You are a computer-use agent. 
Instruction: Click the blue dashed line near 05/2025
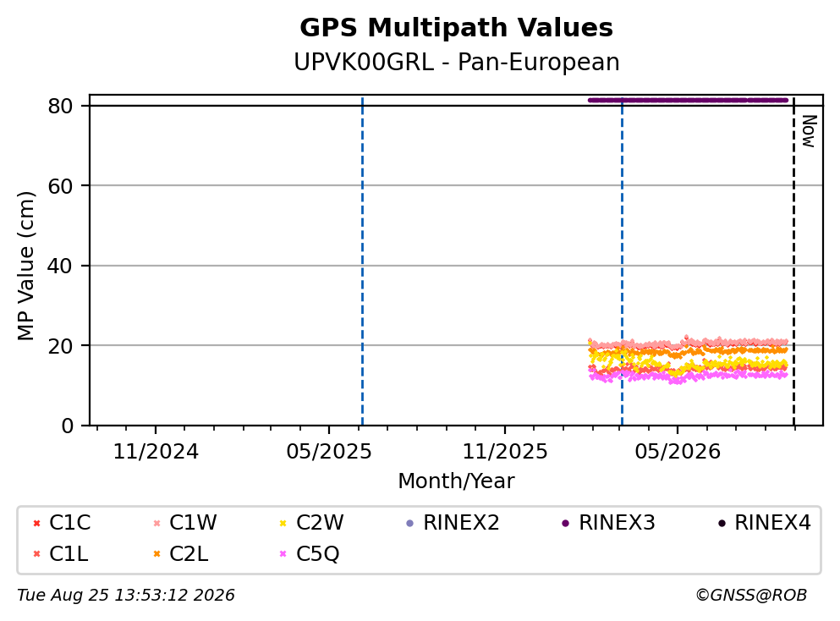[x=362, y=261]
